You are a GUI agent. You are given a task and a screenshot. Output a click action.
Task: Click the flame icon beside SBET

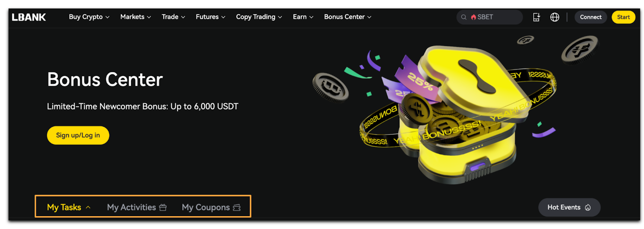(473, 17)
